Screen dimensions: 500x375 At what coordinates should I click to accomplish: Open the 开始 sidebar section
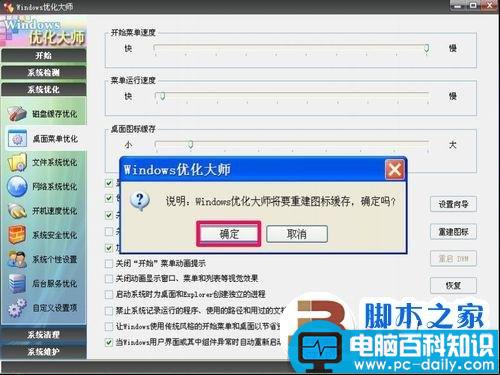[44, 55]
